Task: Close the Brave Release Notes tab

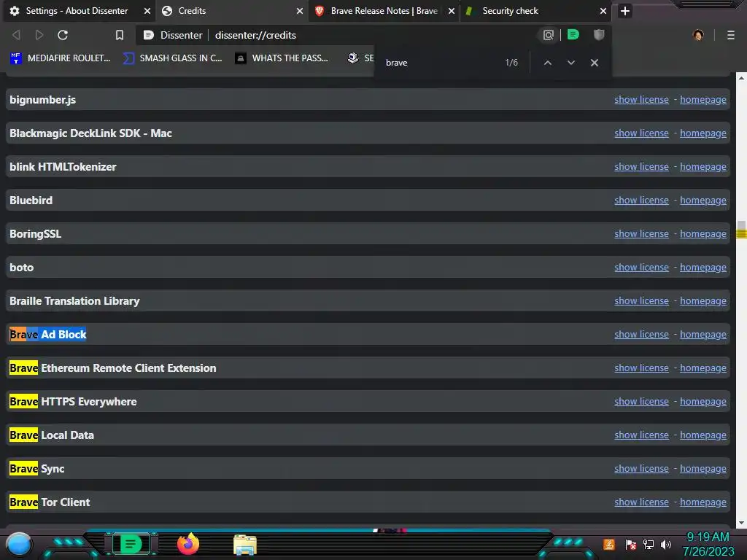Action: 451,11
